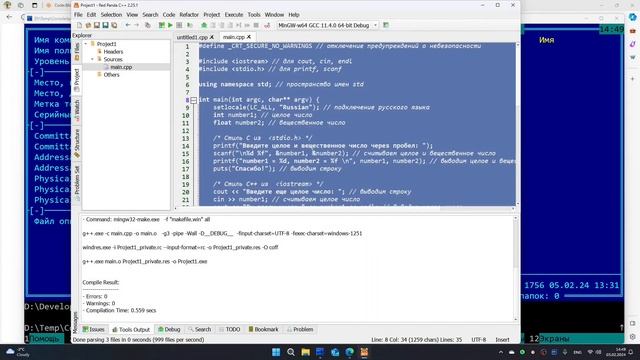This screenshot has width=640, height=360.
Task: Open the Problem Set side panel tab
Action: coord(77,183)
